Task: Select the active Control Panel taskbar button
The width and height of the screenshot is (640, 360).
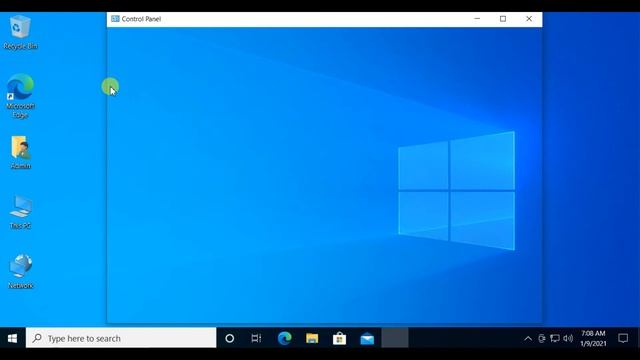Action: pos(395,338)
